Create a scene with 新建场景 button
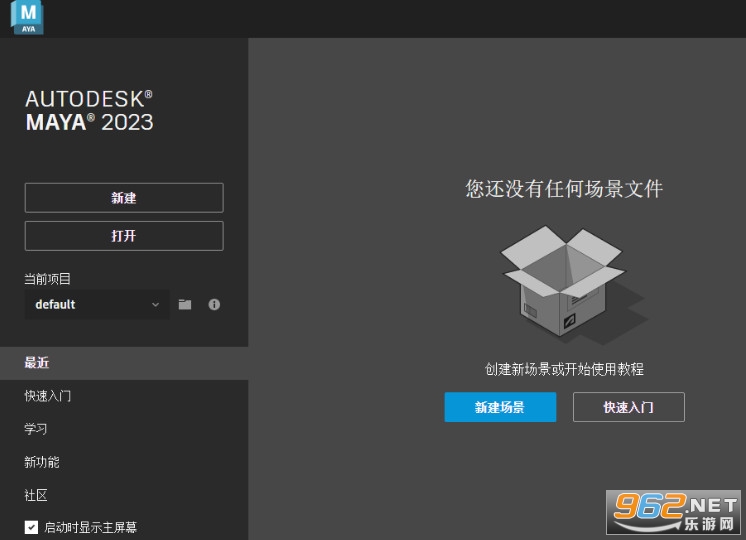This screenshot has height=540, width=746. tap(500, 407)
